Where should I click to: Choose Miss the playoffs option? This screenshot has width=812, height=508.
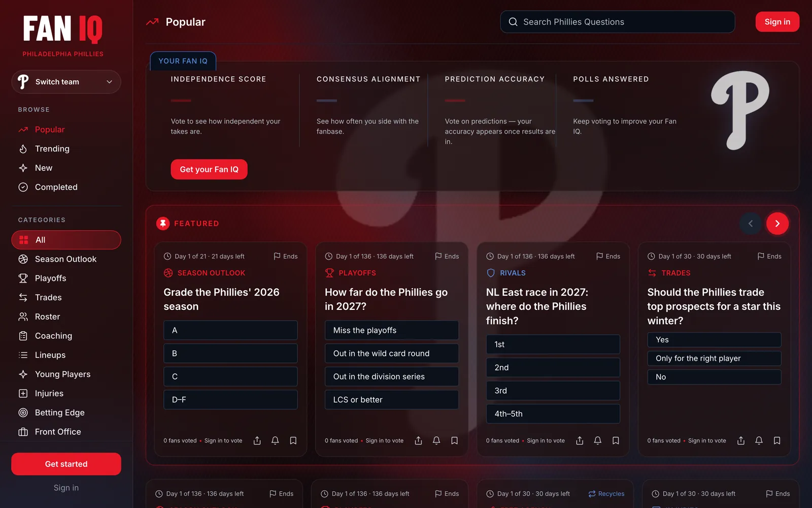(x=392, y=330)
